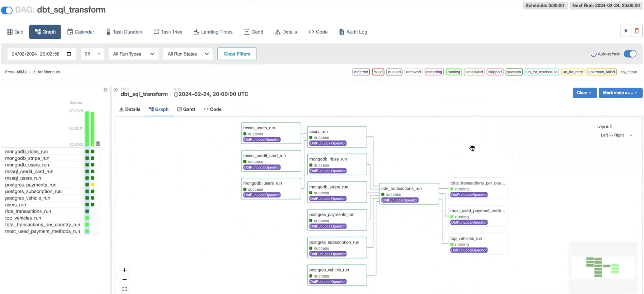Toggle the DAG pause switch
644x294 pixels.
7,10
